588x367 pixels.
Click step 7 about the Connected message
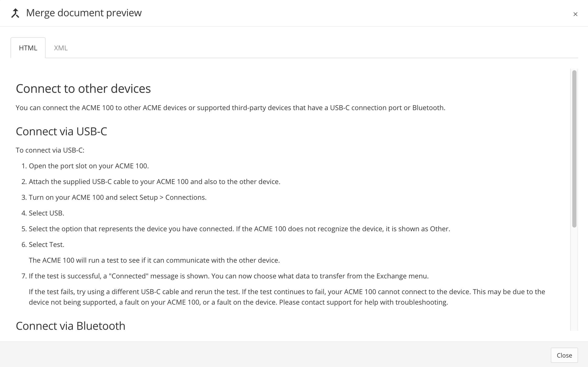click(x=228, y=276)
